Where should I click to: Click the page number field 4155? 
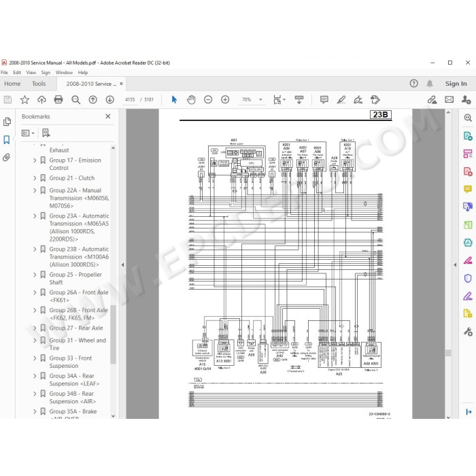point(130,99)
